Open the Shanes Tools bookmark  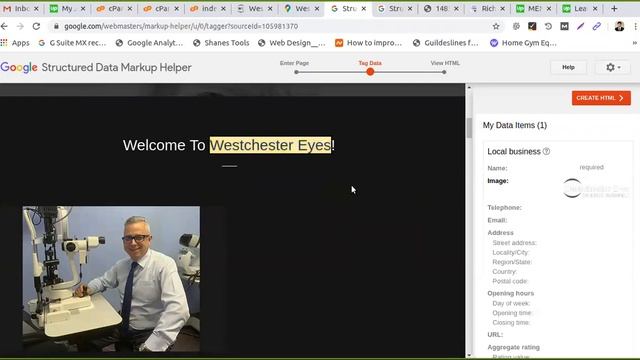pyautogui.click(x=221, y=43)
